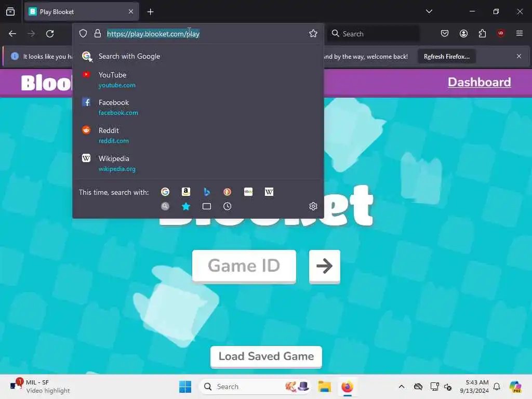Image resolution: width=532 pixels, height=399 pixels.
Task: Search this time with Wikipedia icon
Action: (x=269, y=192)
